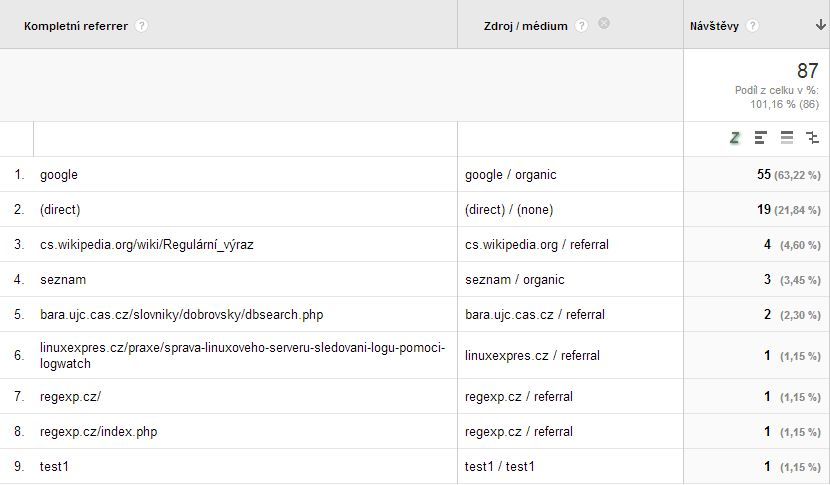Click help icon next to Návštěvy
This screenshot has height=485, width=830.
pos(753,26)
